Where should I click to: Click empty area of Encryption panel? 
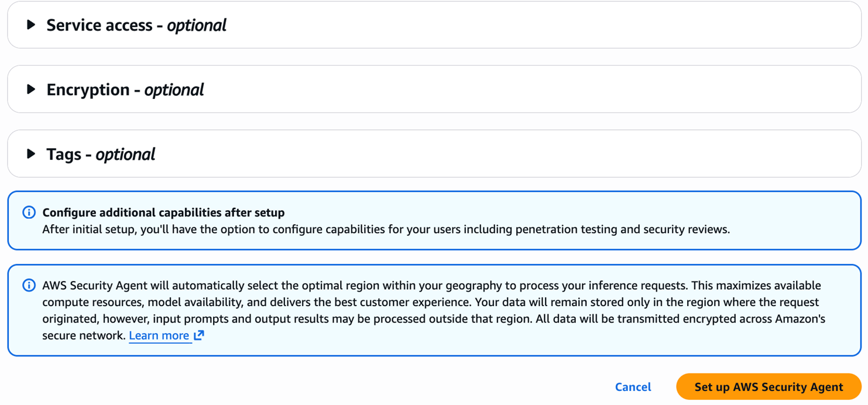(527, 90)
